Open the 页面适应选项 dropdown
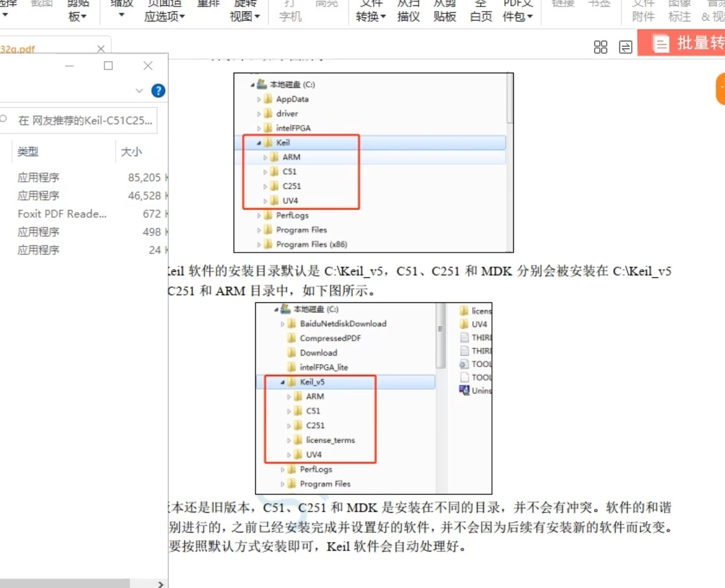This screenshot has width=725, height=588. (164, 11)
